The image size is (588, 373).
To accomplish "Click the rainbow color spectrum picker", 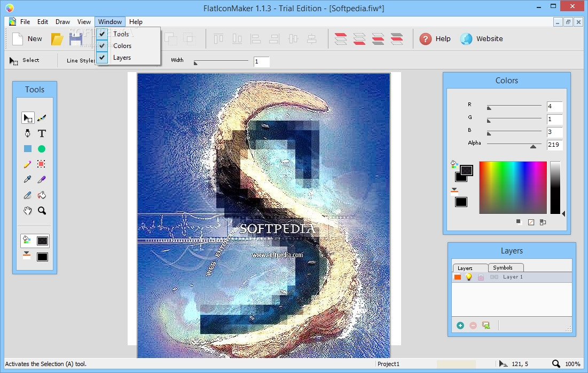I will (513, 187).
